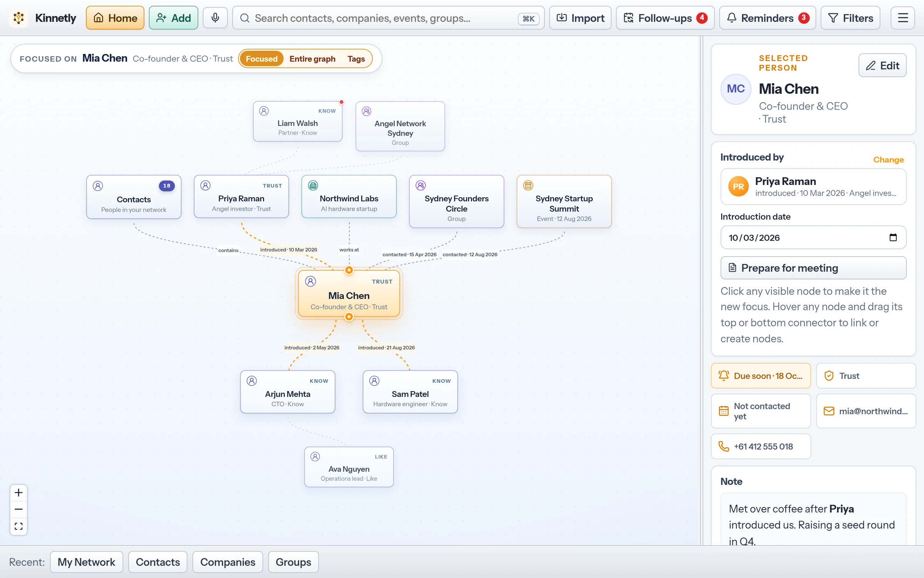Click the mia@northwind email chip
Screen dimensions: 924x578
[x=866, y=411]
